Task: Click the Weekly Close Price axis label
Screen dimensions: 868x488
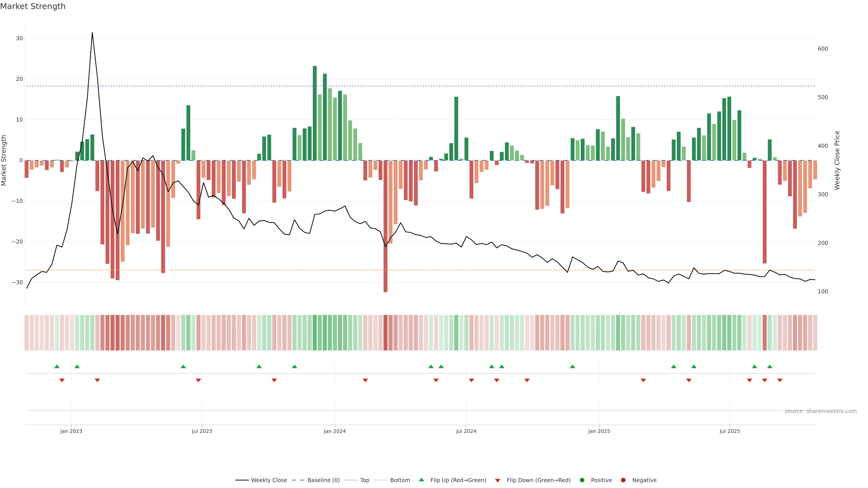Action: tap(837, 160)
